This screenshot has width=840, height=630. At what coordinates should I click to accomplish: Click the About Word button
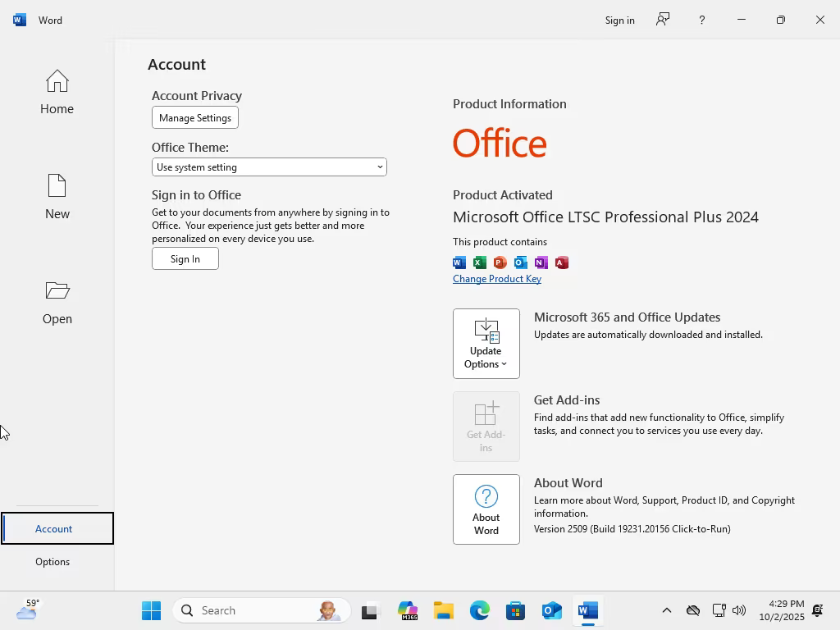click(486, 509)
